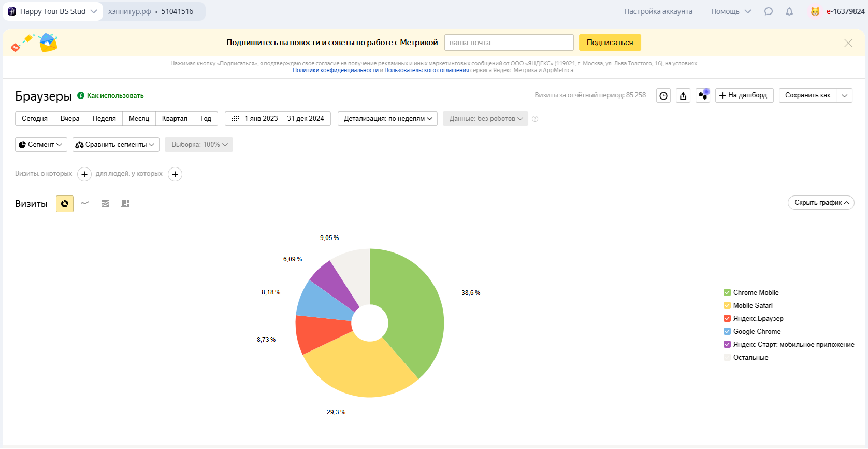Open the calendar date range picker
Screen dimensions: 868x449
(x=235, y=119)
